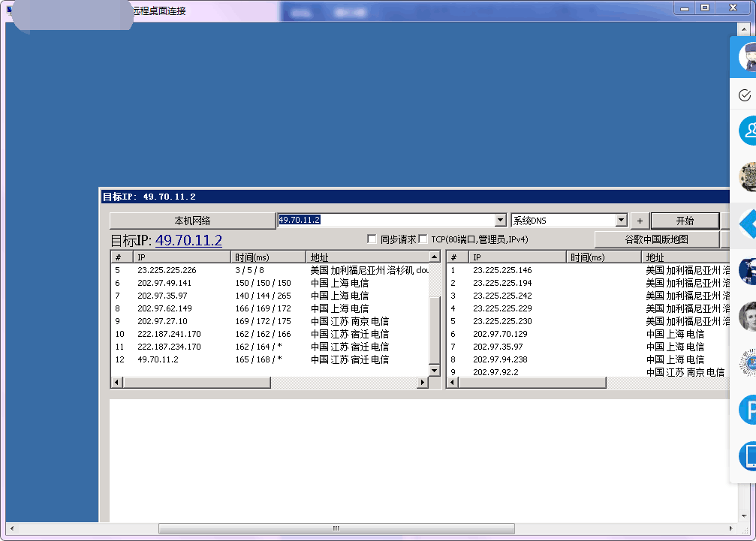
Task: Click the user avatar at top of sidebar
Action: [x=747, y=57]
